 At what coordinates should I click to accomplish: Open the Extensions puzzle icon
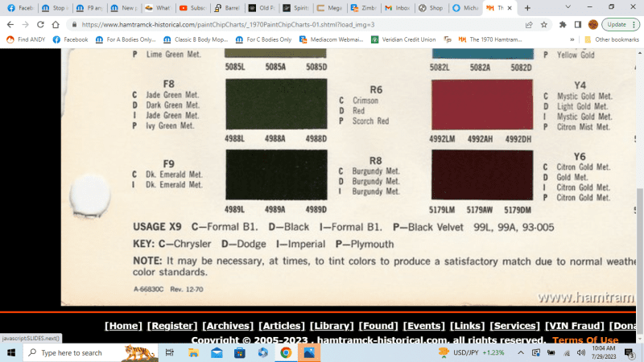coord(563,25)
